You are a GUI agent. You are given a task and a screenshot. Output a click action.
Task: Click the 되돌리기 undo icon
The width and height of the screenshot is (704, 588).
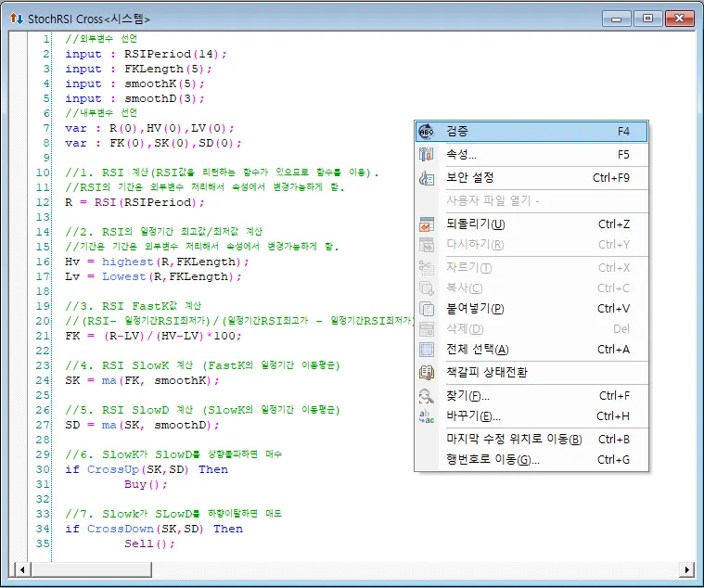click(426, 224)
